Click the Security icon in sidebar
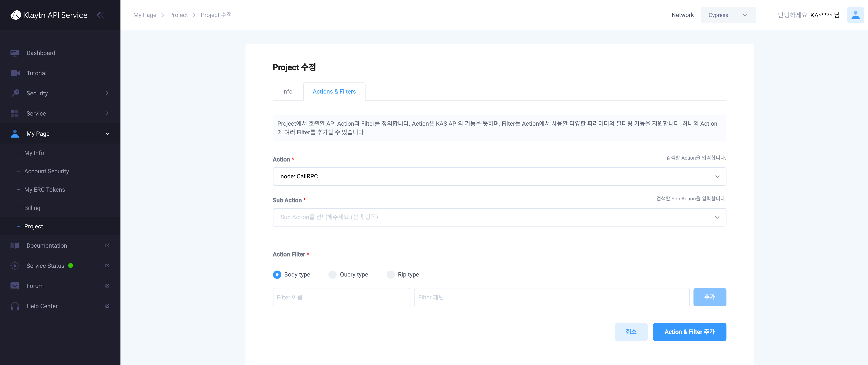868x365 pixels. (15, 93)
